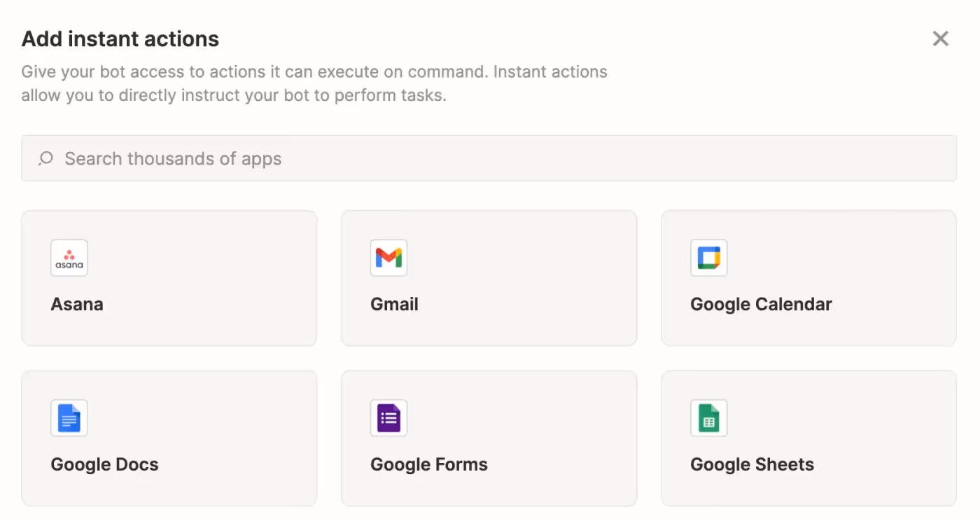The image size is (980, 521).
Task: Select the Asana label text
Action: [x=77, y=304]
